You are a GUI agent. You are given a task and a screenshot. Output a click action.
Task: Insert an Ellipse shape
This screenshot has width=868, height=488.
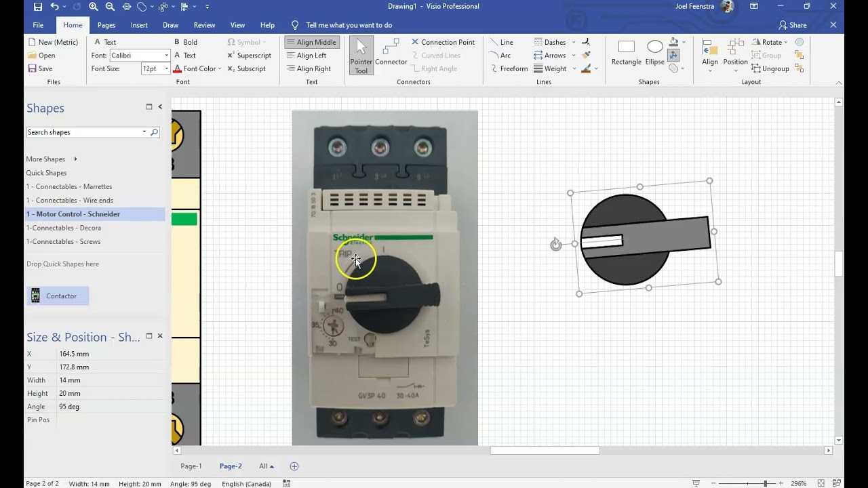point(655,52)
